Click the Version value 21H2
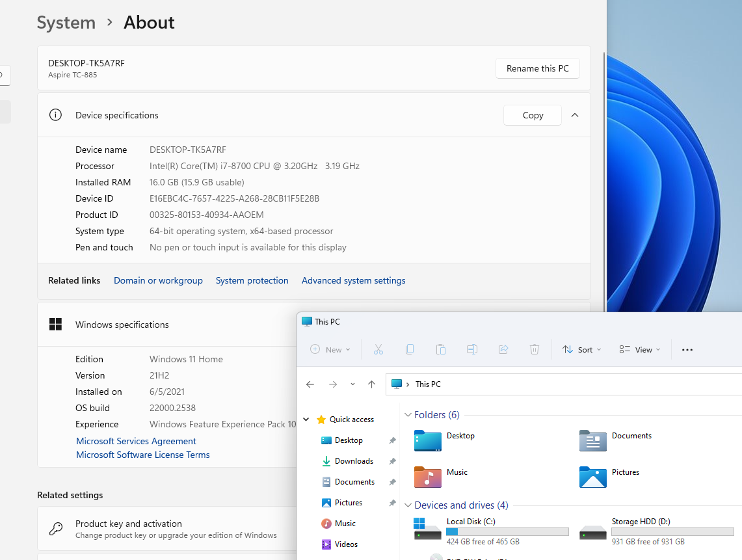This screenshot has width=742, height=560. click(x=159, y=375)
